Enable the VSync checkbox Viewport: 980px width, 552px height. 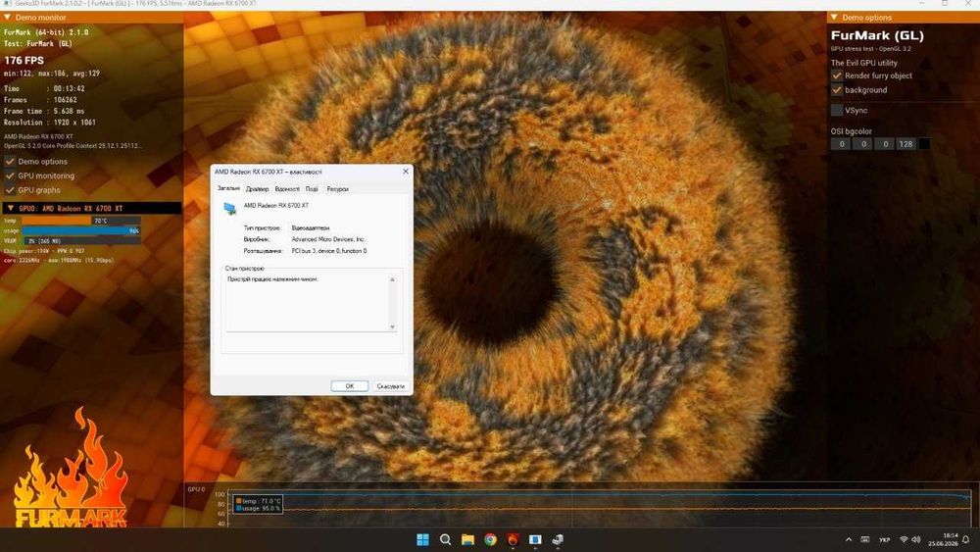pos(836,110)
